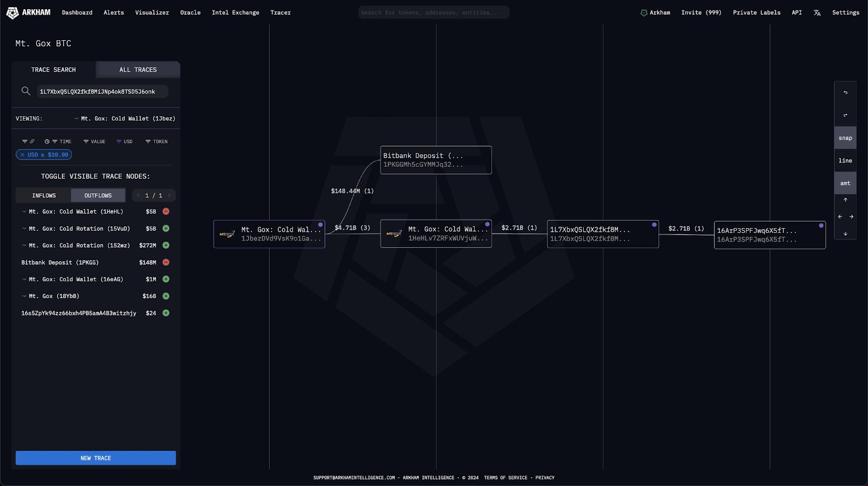
Task: Click the $4.71B (3) edge label
Action: [x=352, y=228]
